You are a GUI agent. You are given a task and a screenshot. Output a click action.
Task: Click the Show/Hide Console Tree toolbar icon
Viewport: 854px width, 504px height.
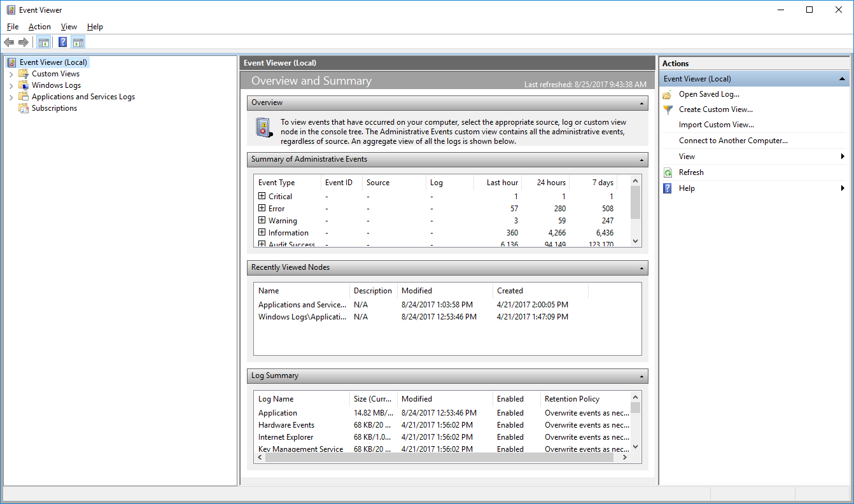click(x=43, y=43)
